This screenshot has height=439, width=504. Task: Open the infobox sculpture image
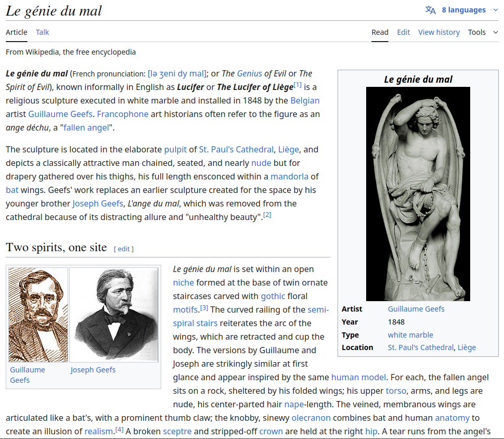pyautogui.click(x=418, y=194)
